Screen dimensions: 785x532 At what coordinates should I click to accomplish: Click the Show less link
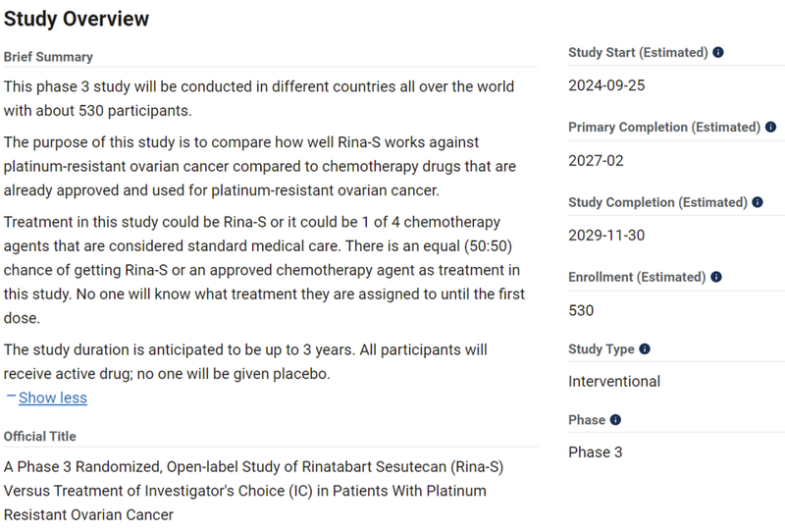pos(53,398)
